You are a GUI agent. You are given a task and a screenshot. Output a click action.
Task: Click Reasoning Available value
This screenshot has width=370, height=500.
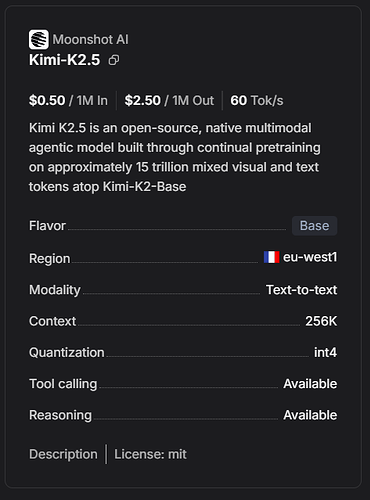pyautogui.click(x=310, y=415)
